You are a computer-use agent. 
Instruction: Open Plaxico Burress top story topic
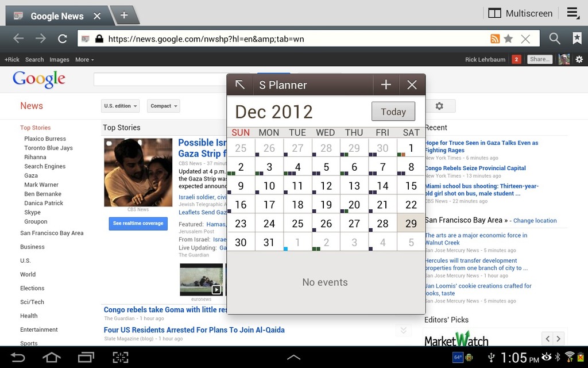point(45,139)
